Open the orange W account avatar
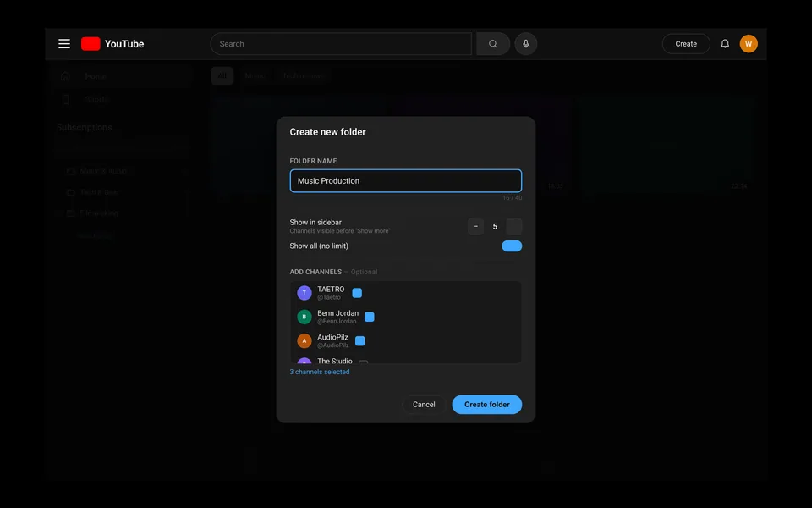Screen dimensions: 812x508 tap(749, 44)
